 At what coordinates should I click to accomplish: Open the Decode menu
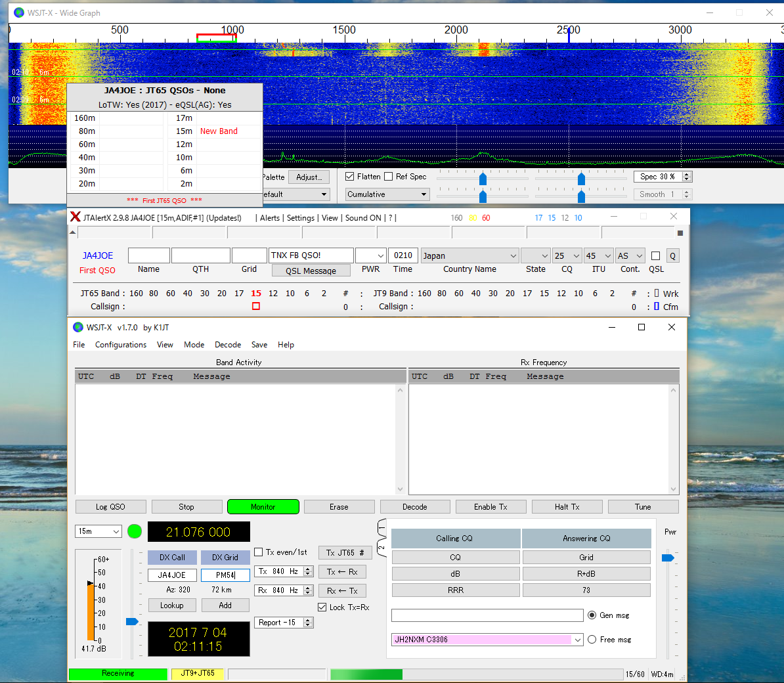pos(228,345)
